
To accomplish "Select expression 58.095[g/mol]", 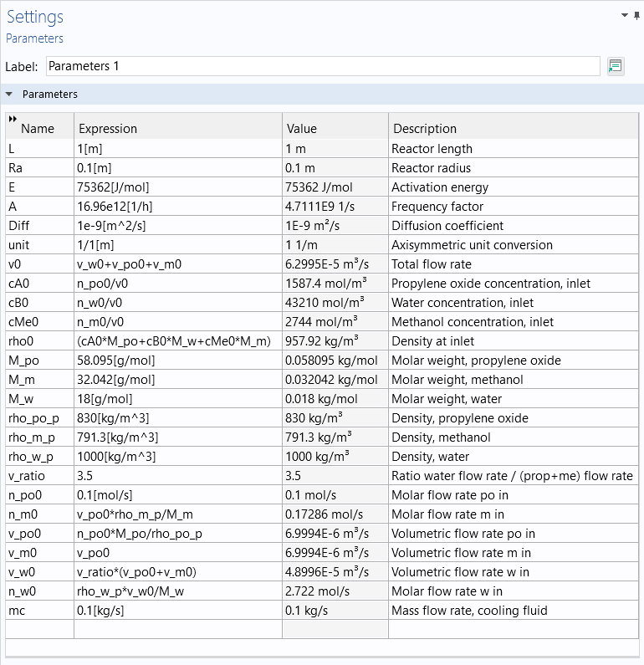I will point(178,360).
